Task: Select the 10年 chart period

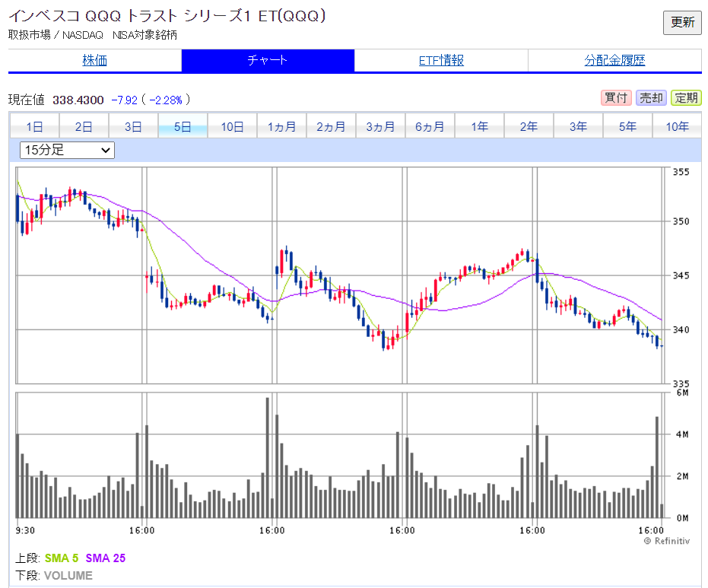Action: click(x=678, y=126)
